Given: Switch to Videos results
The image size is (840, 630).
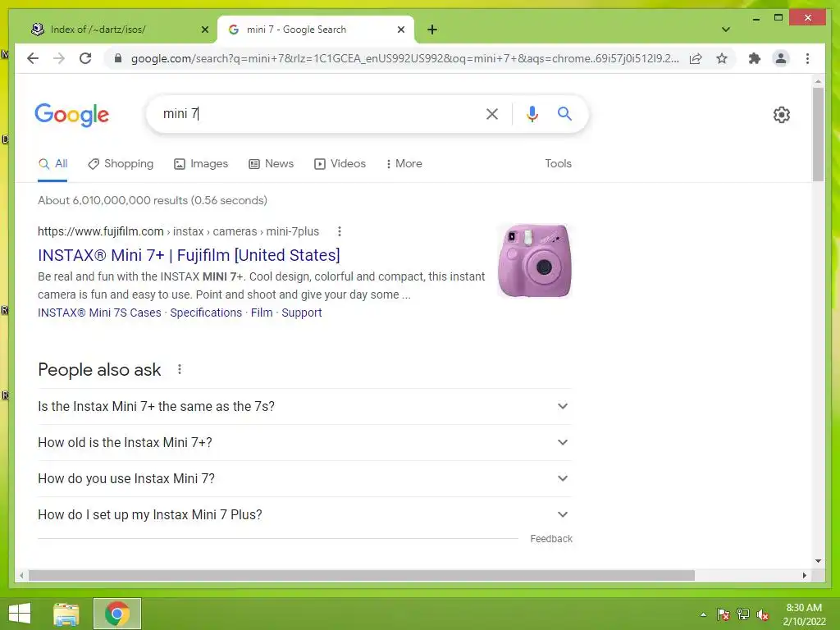Looking at the screenshot, I should tap(340, 164).
